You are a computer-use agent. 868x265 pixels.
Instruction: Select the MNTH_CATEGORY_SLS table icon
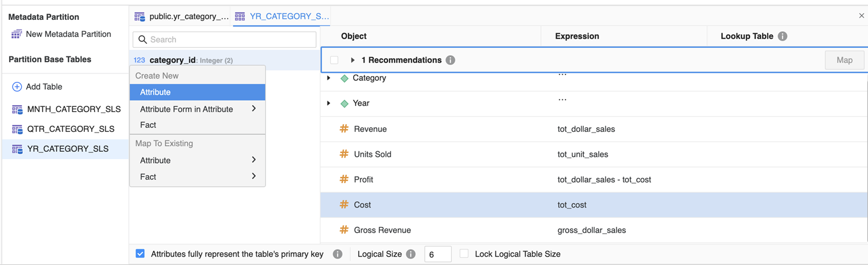click(x=17, y=110)
